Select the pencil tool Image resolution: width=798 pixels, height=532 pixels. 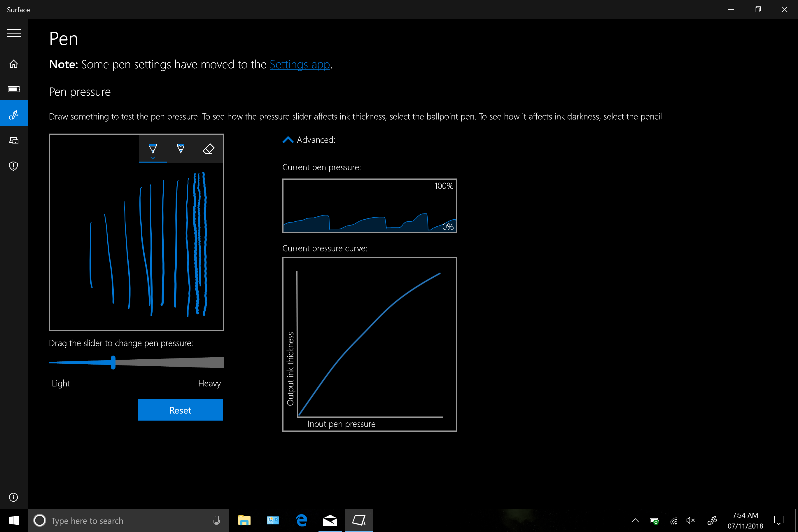pos(181,148)
